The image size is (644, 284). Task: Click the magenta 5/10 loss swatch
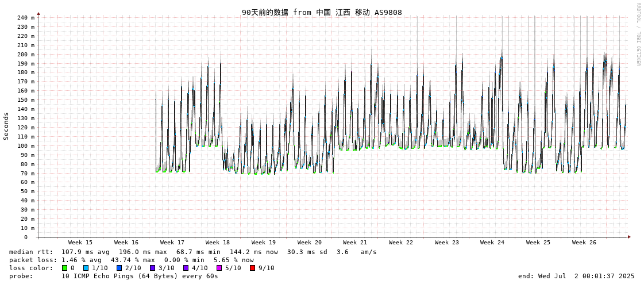coord(219,268)
